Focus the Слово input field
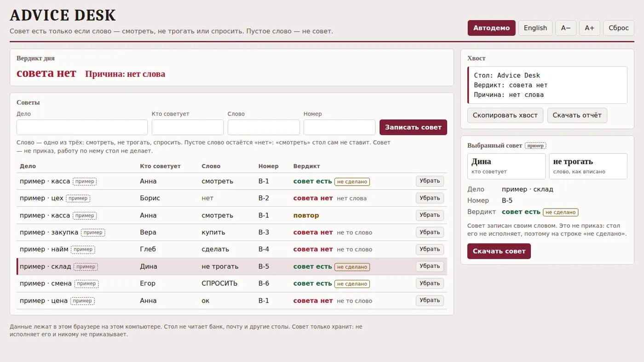This screenshot has height=362, width=644. click(264, 127)
